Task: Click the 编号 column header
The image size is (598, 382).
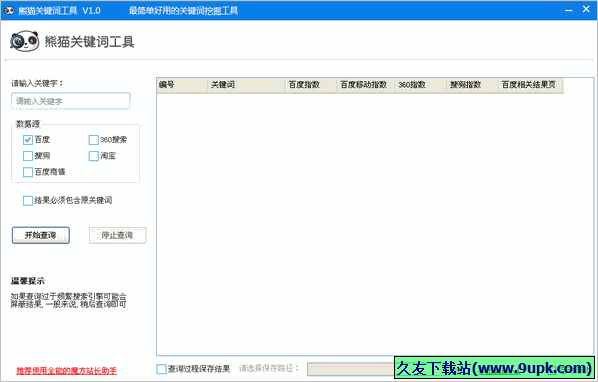Action: (x=182, y=85)
